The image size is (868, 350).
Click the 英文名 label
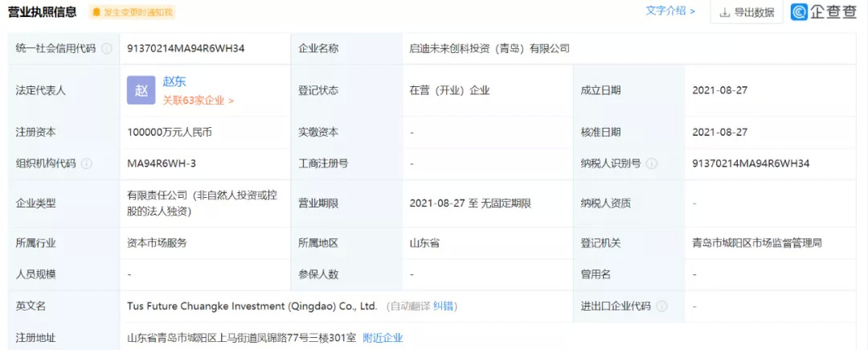(31, 306)
